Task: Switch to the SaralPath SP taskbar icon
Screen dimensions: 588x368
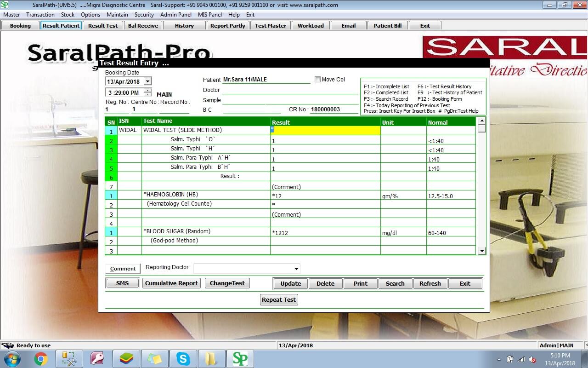Action: pos(240,359)
